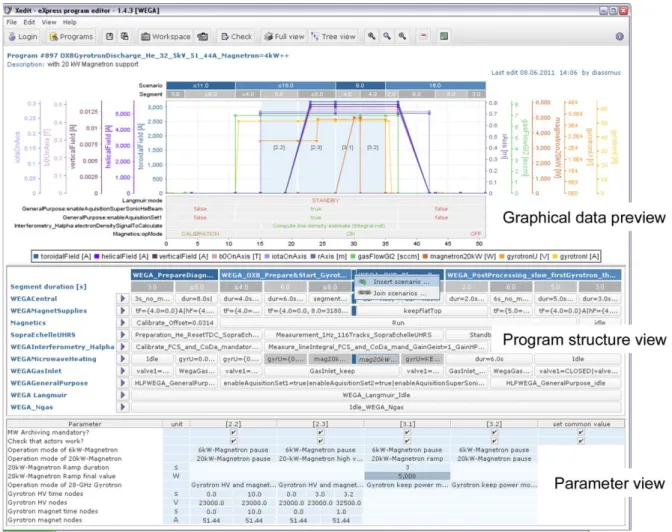Click the 32500.0 Gyrotron HV node value
Viewport: 672px width, 532px height.
[348, 502]
